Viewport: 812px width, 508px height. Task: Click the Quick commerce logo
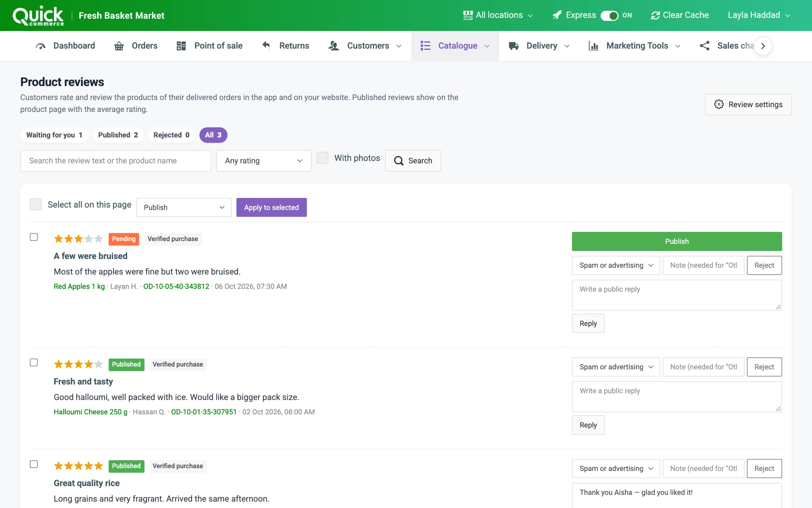tap(38, 16)
